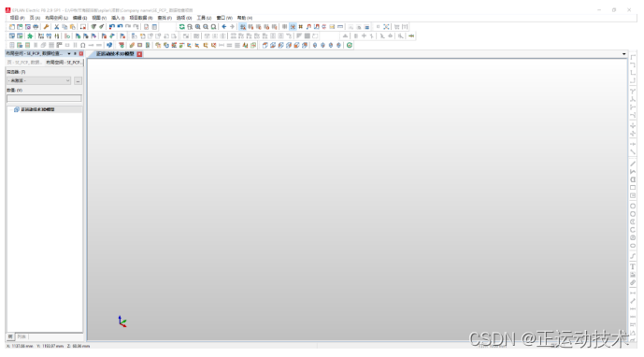Click the Zoom out magnifier icon
Screen dimensions: 644x357
click(x=206, y=27)
